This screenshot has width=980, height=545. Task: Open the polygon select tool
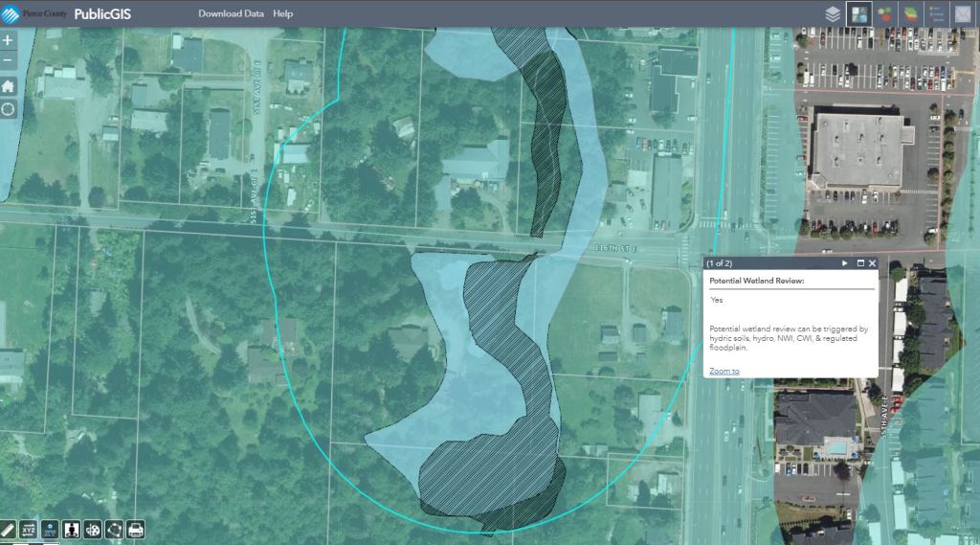click(x=114, y=529)
